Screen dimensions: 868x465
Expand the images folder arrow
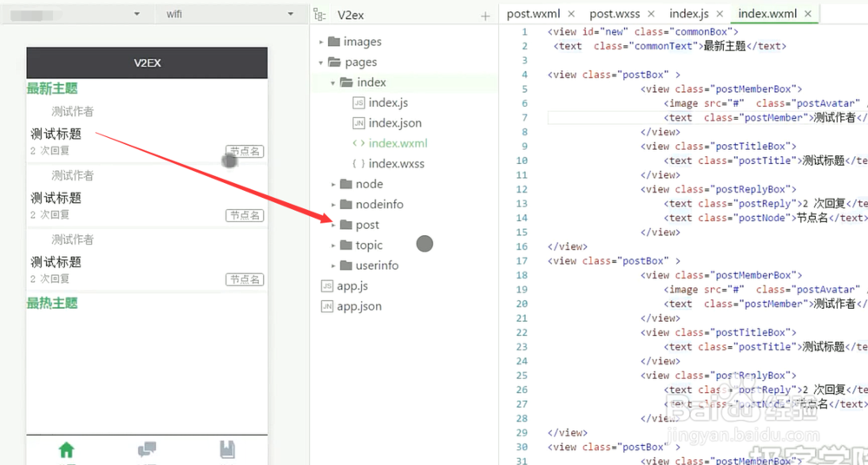(x=321, y=42)
